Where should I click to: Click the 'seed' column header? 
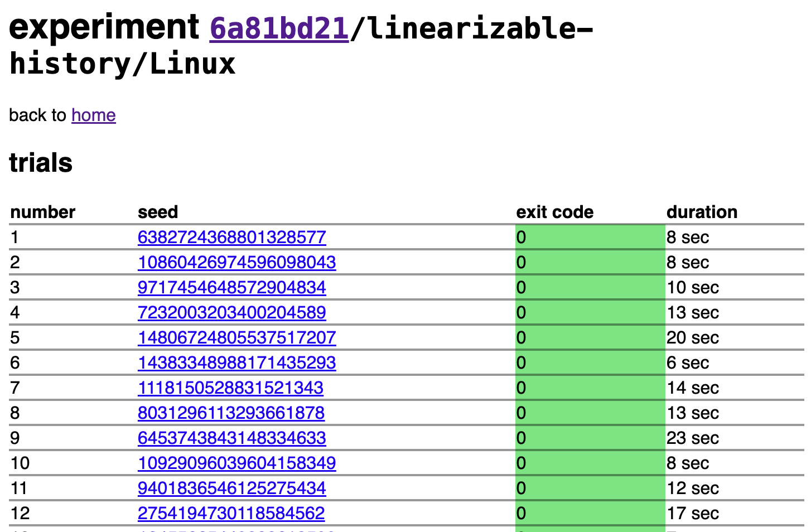(158, 212)
